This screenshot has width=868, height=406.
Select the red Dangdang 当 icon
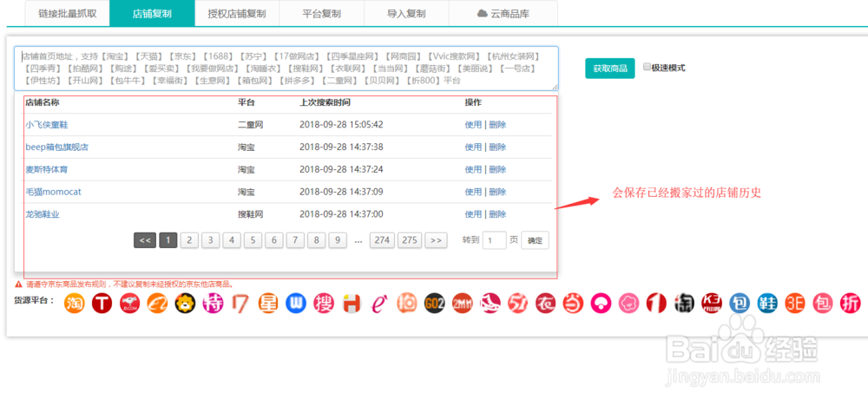click(x=574, y=303)
